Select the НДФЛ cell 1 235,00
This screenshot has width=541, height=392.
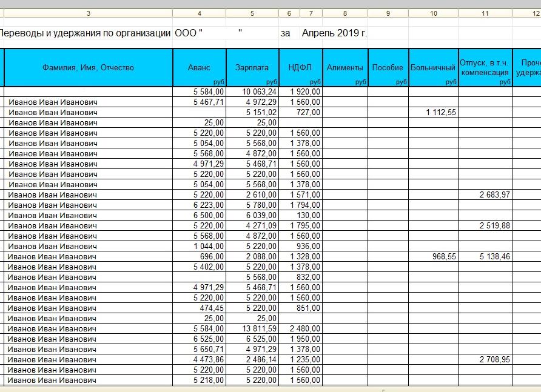pyautogui.click(x=300, y=360)
